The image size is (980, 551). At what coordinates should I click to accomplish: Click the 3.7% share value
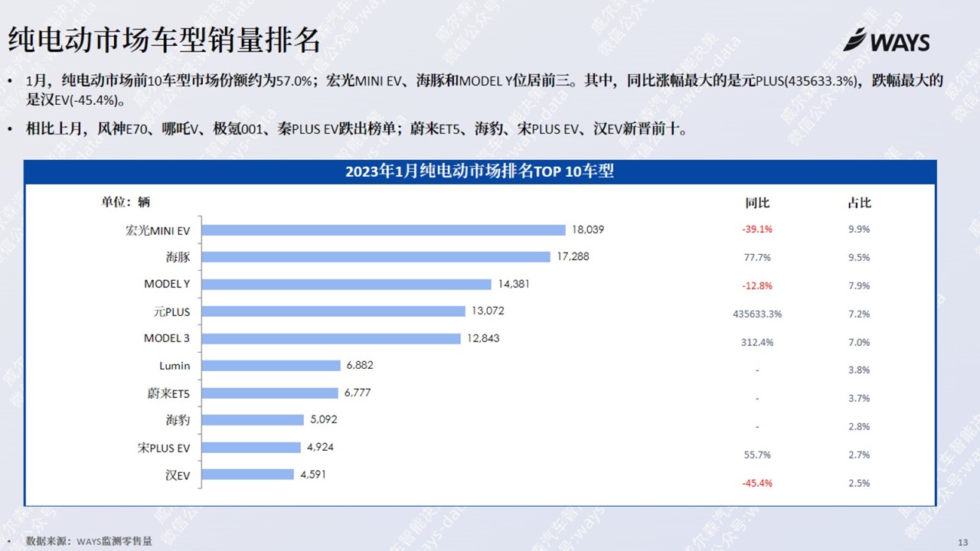[x=859, y=398]
